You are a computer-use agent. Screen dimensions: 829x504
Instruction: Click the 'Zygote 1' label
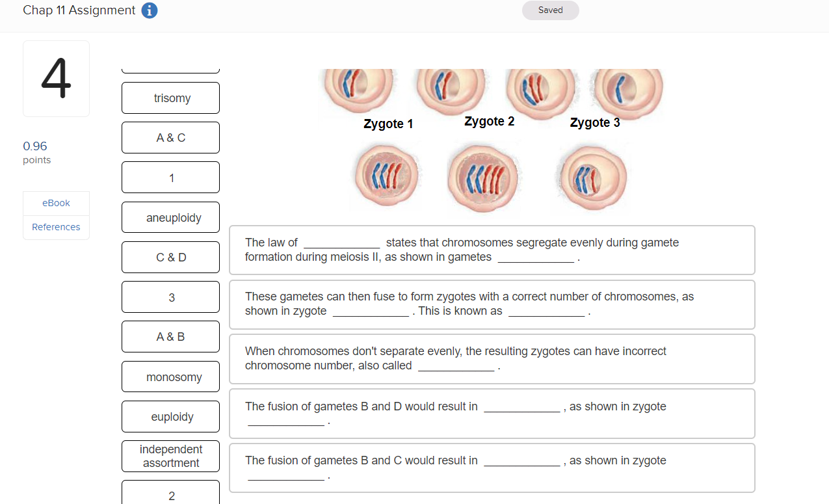[388, 124]
